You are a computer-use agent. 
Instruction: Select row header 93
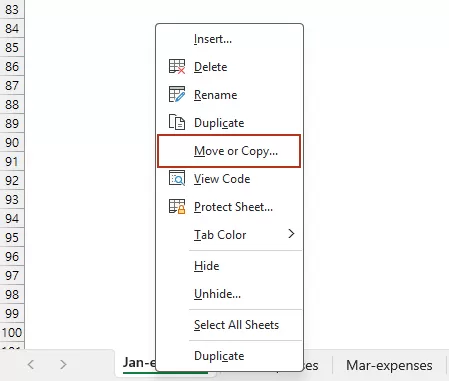coord(12,199)
